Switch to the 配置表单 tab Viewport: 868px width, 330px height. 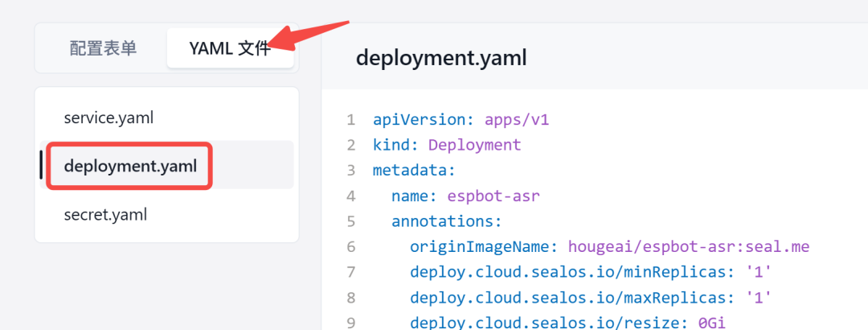coord(103,48)
